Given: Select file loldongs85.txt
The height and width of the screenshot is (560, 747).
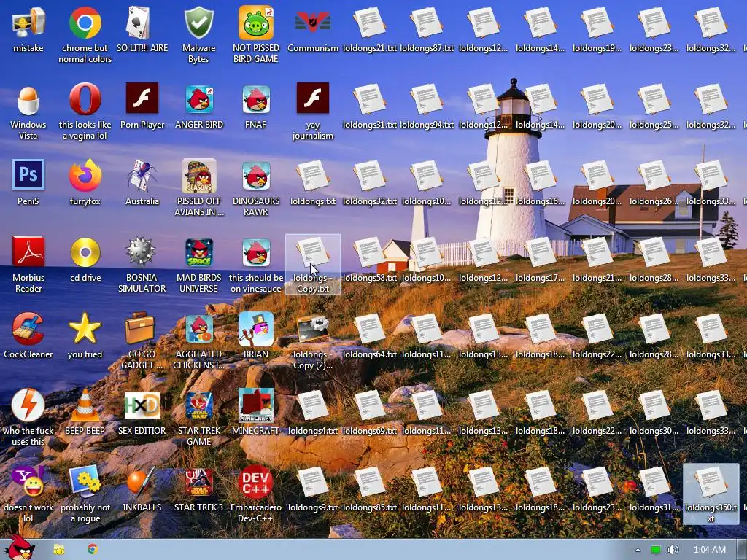Looking at the screenshot, I should (x=370, y=482).
